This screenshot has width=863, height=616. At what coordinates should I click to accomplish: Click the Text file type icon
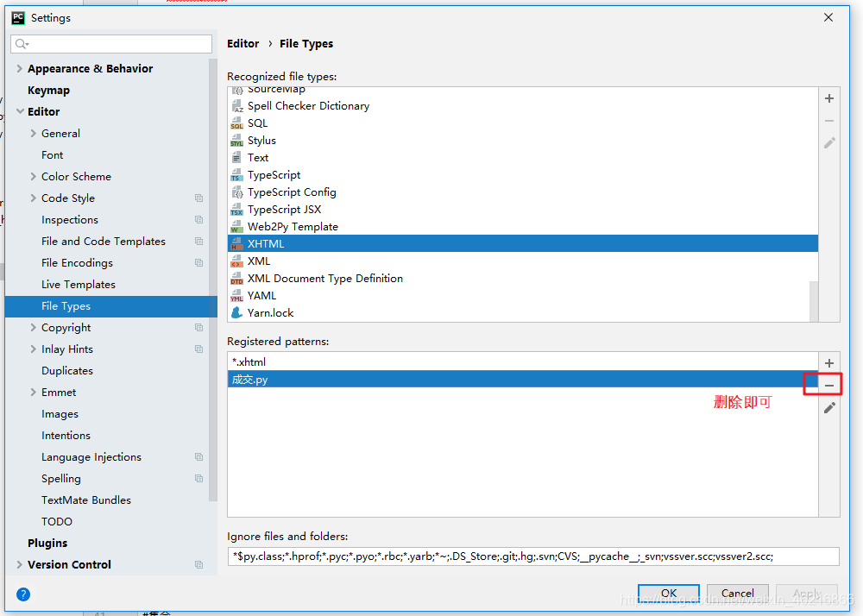(x=236, y=158)
